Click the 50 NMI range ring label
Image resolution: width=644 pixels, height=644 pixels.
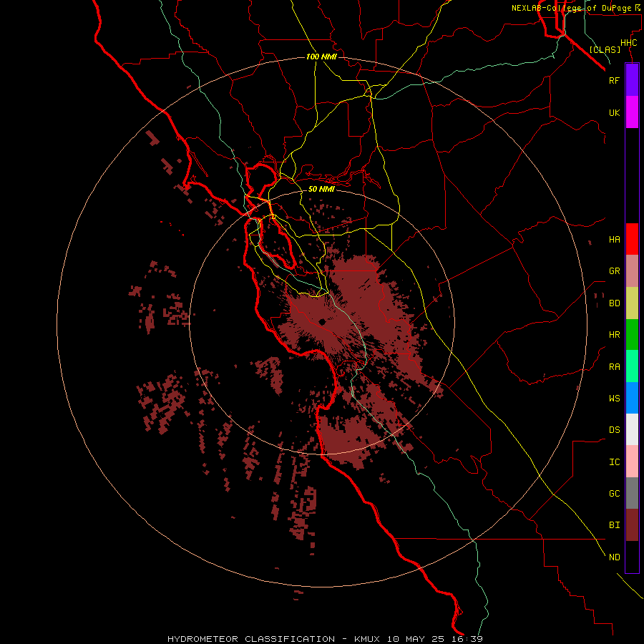pos(321,189)
